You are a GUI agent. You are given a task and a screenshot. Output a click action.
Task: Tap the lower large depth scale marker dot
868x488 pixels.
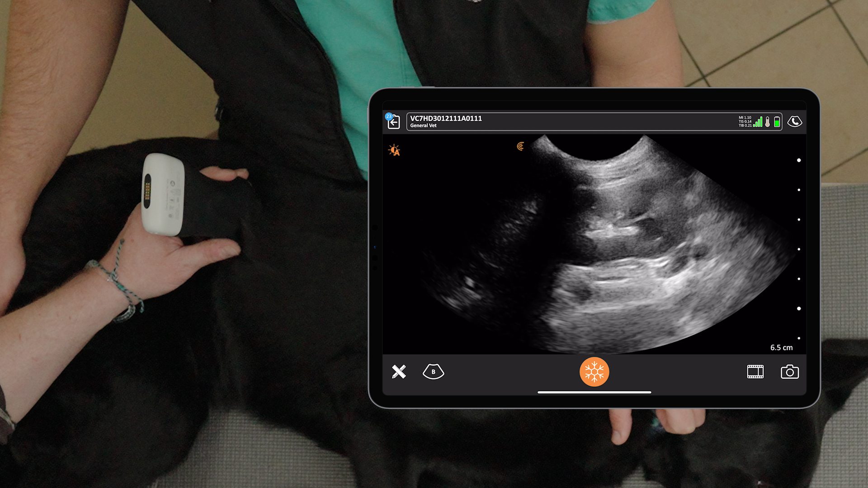tap(799, 309)
